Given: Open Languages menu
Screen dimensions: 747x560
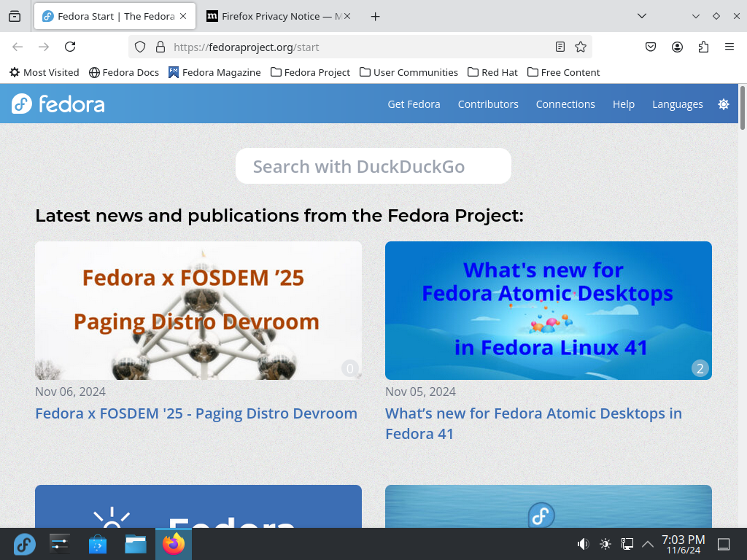Looking at the screenshot, I should pyautogui.click(x=677, y=104).
